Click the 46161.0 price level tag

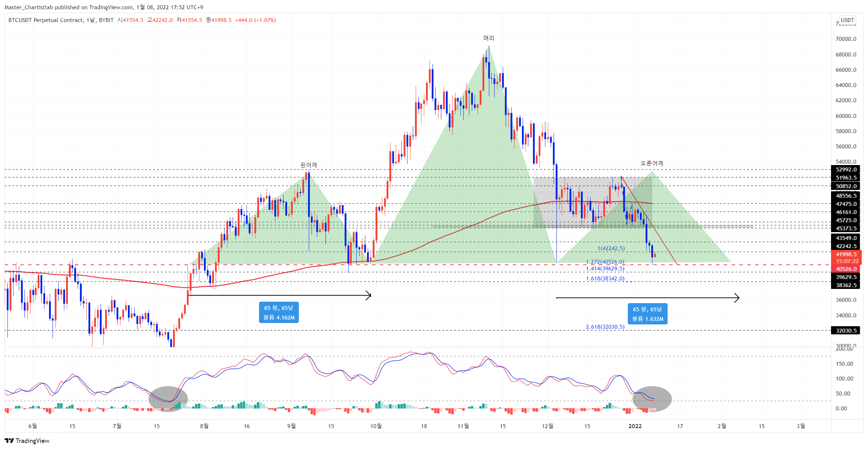(x=846, y=212)
